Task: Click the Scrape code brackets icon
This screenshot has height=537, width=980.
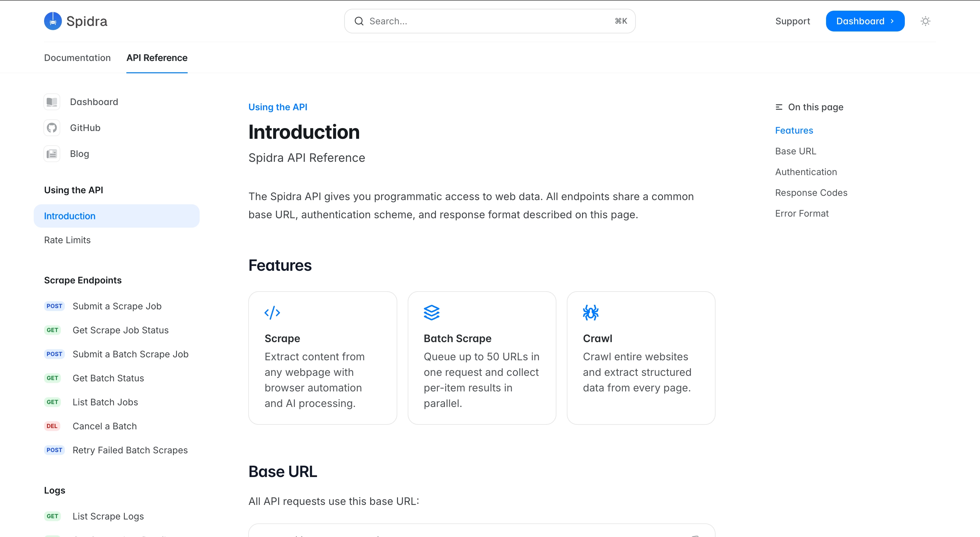Action: (273, 313)
